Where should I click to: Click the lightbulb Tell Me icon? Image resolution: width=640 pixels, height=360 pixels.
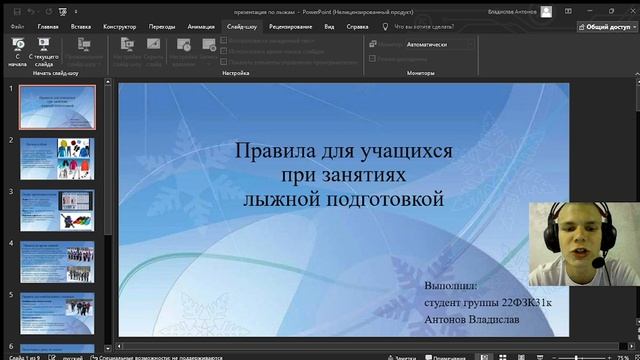[385, 27]
